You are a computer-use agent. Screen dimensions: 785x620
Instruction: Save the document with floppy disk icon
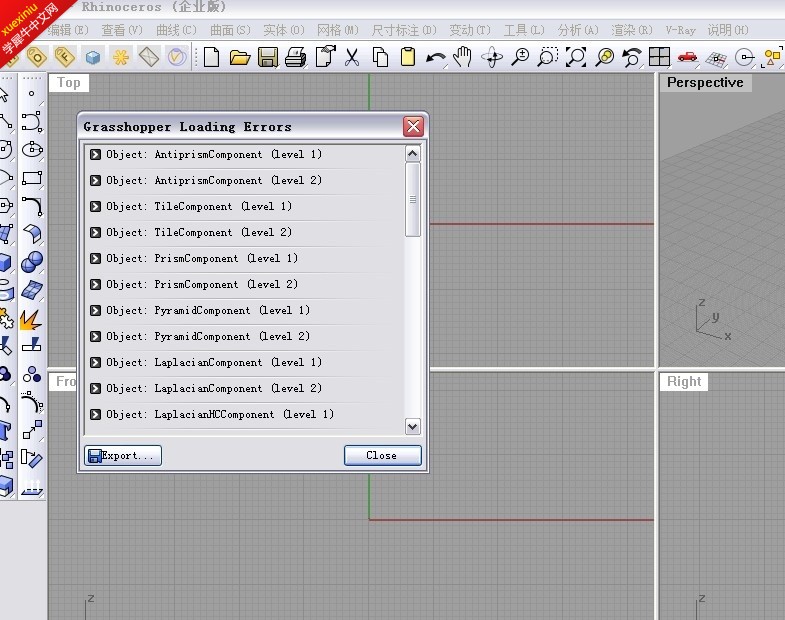pos(268,57)
